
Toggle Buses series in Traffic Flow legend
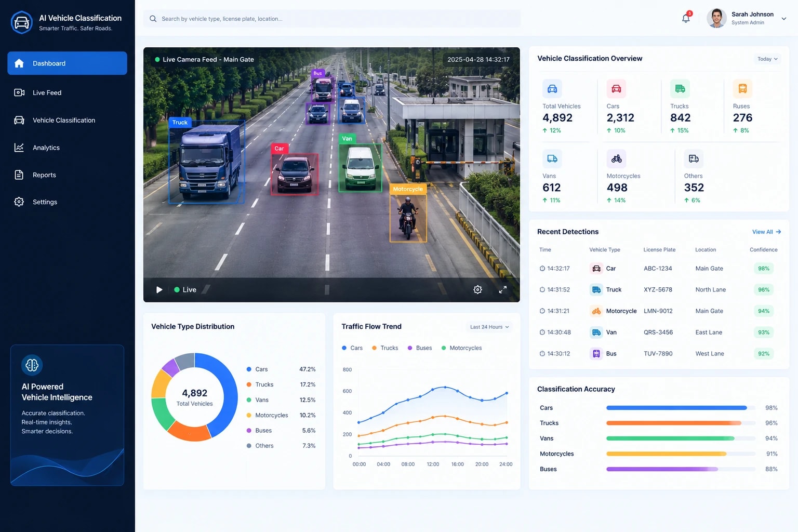point(420,348)
